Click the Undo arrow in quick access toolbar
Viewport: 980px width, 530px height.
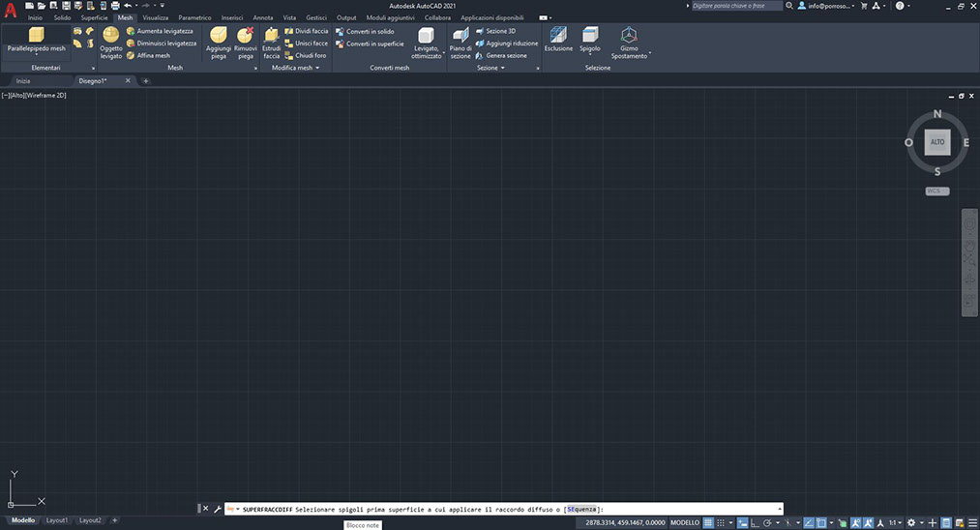click(x=128, y=6)
